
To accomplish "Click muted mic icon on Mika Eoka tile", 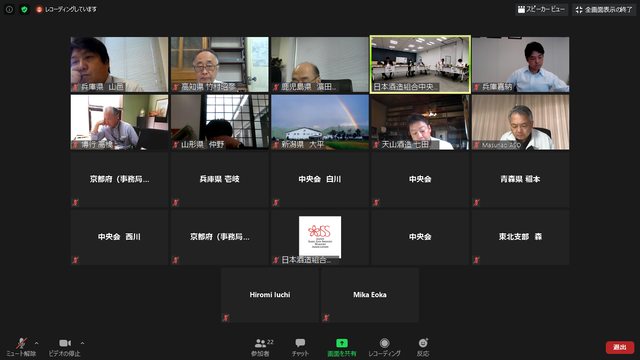I will (x=326, y=318).
